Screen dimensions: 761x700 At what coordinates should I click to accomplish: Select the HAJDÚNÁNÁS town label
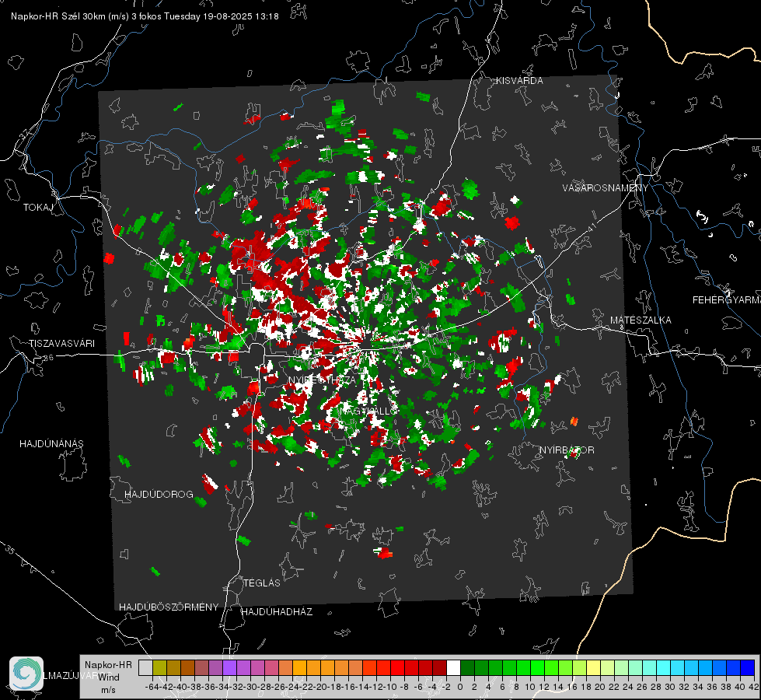51,444
